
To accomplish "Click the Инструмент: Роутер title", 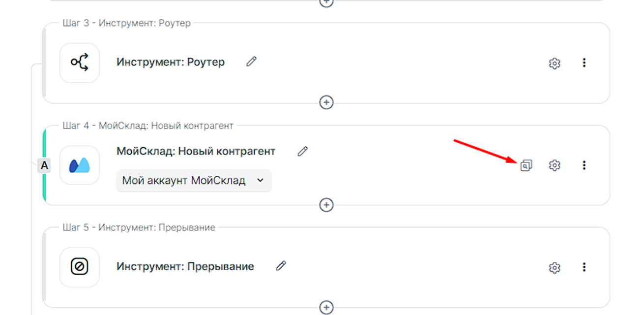I will 171,63.
